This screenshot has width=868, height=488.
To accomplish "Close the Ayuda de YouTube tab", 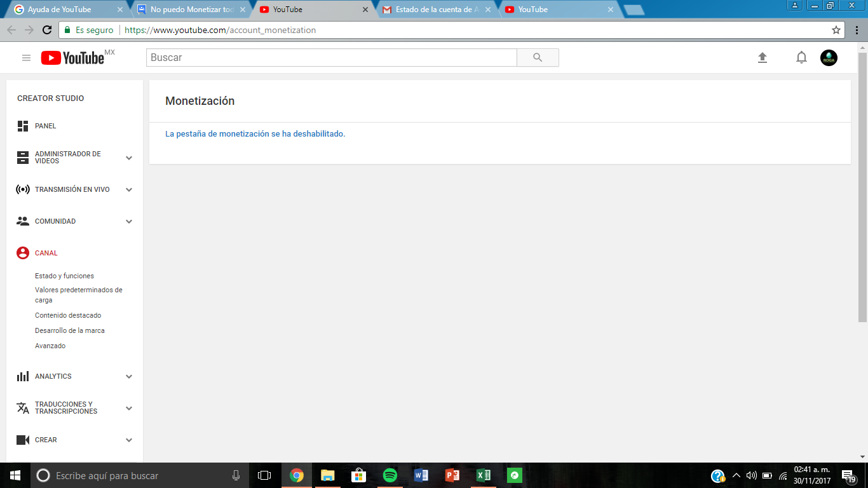I will 119,10.
